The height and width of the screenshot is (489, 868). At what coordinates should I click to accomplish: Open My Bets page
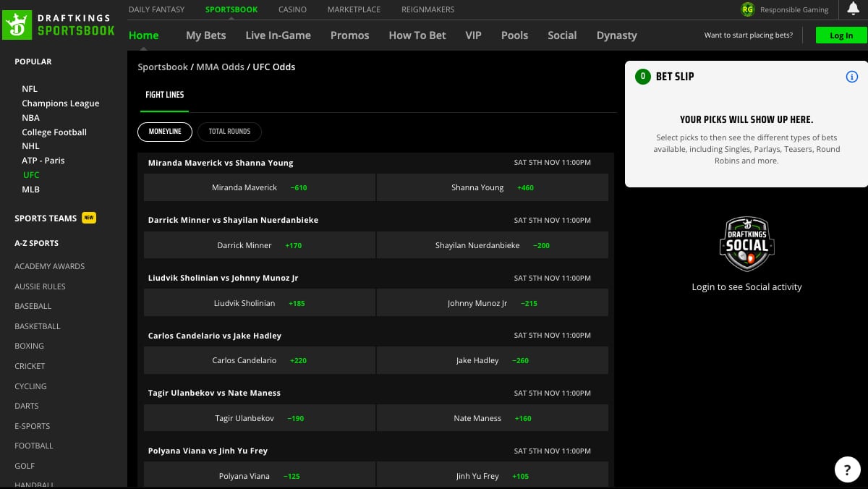point(205,35)
